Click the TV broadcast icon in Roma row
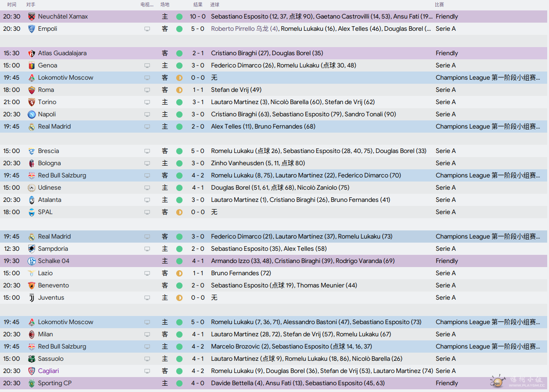 tap(147, 90)
